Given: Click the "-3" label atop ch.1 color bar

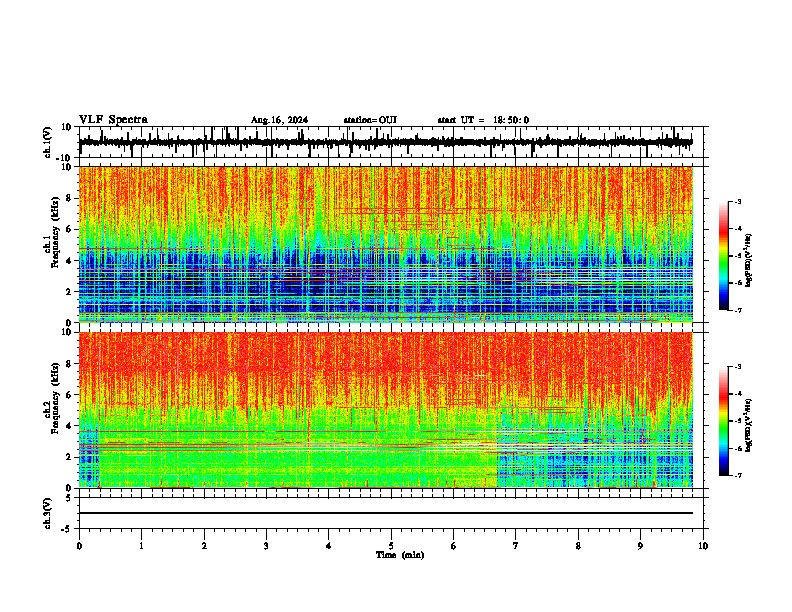Looking at the screenshot, I should click(x=737, y=201).
